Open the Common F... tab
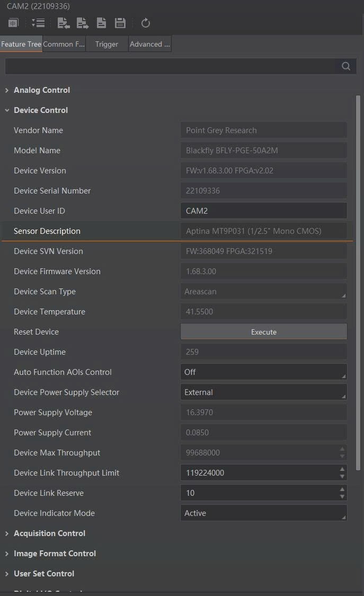The image size is (364, 596). tap(64, 44)
